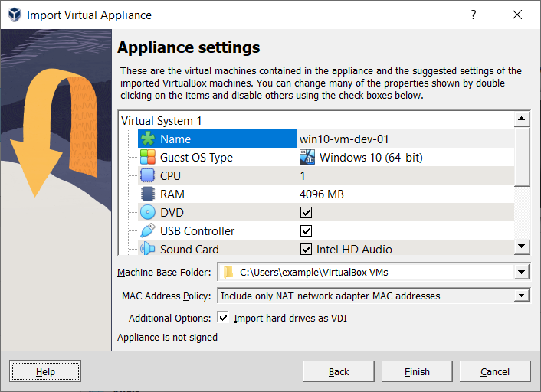Click the DVD disc icon
541x392 pixels.
148,212
